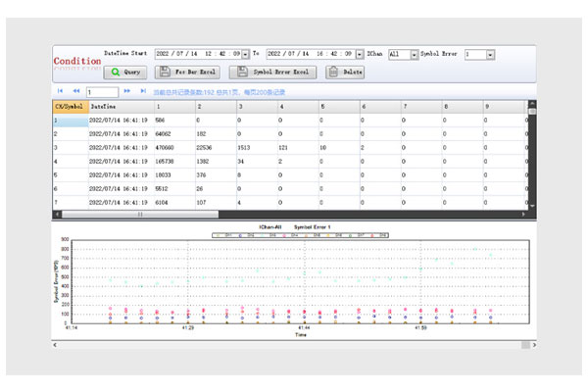Select column header 9

point(504,107)
